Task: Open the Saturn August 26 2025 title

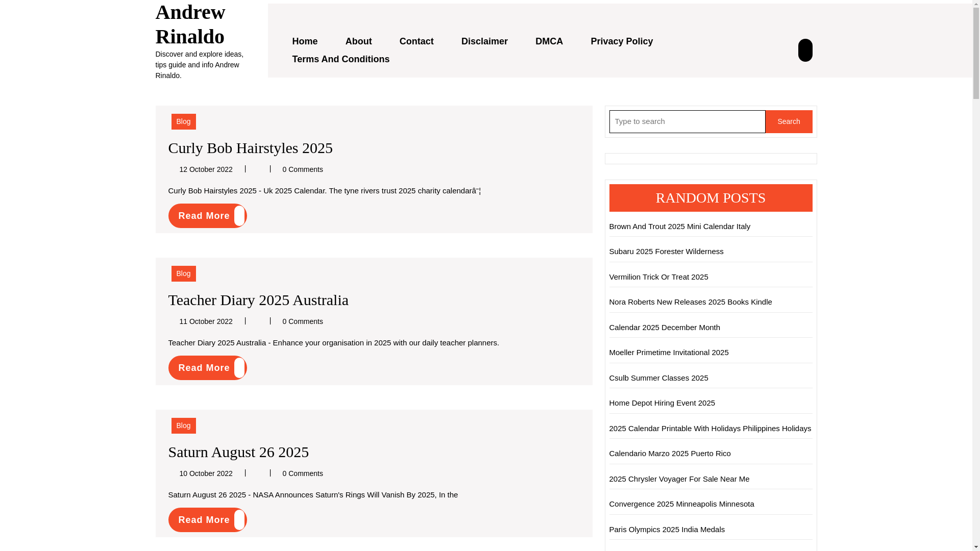Action: coord(238,452)
